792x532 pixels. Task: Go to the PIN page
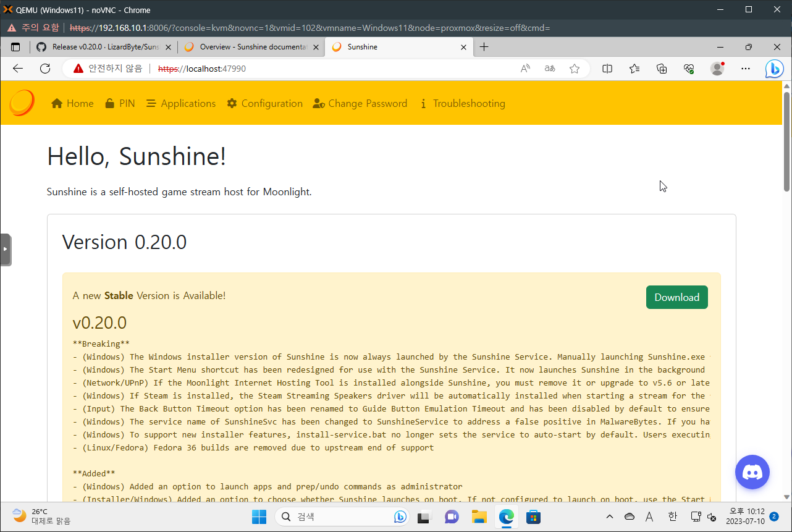pos(119,103)
